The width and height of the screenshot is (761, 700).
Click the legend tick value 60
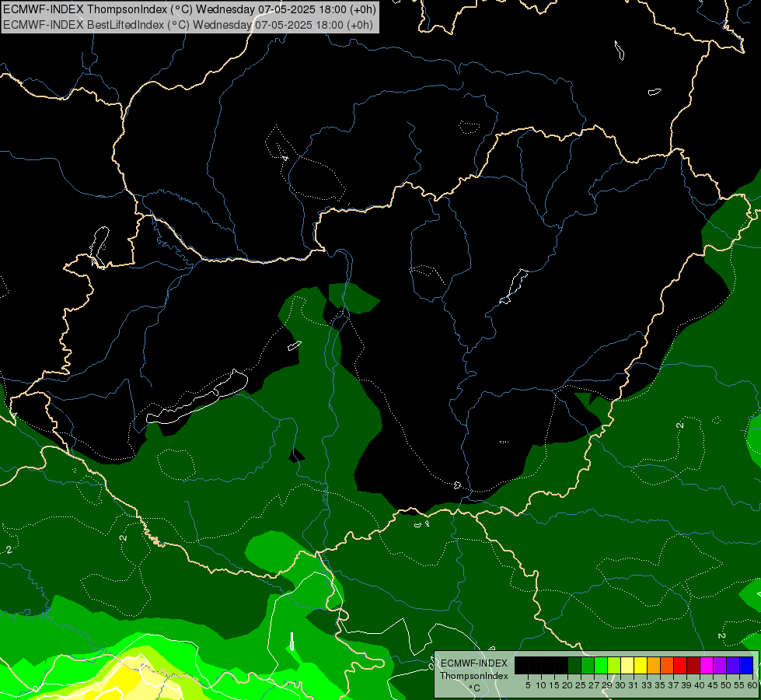tap(752, 685)
